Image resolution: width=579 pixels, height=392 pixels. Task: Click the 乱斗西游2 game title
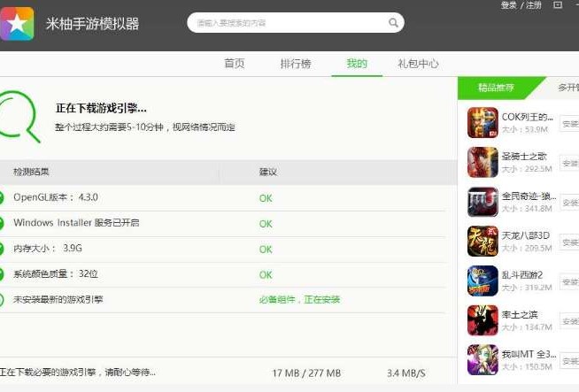click(522, 275)
